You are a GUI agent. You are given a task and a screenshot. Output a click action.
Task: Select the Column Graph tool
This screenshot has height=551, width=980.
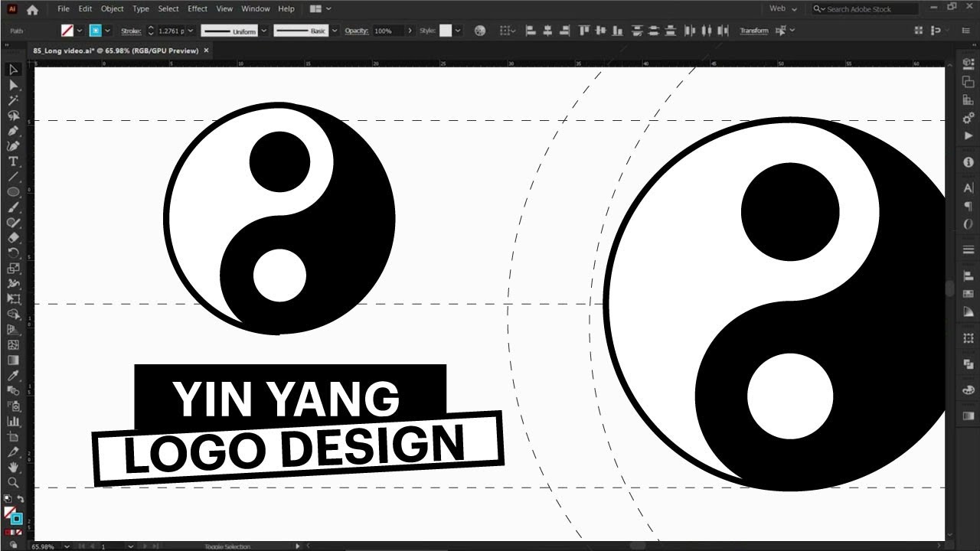13,421
